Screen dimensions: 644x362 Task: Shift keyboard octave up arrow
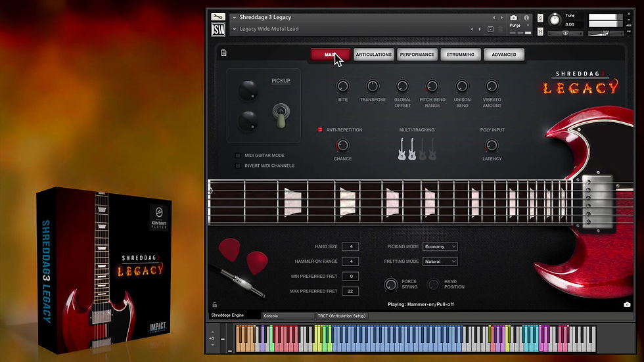pyautogui.click(x=212, y=332)
